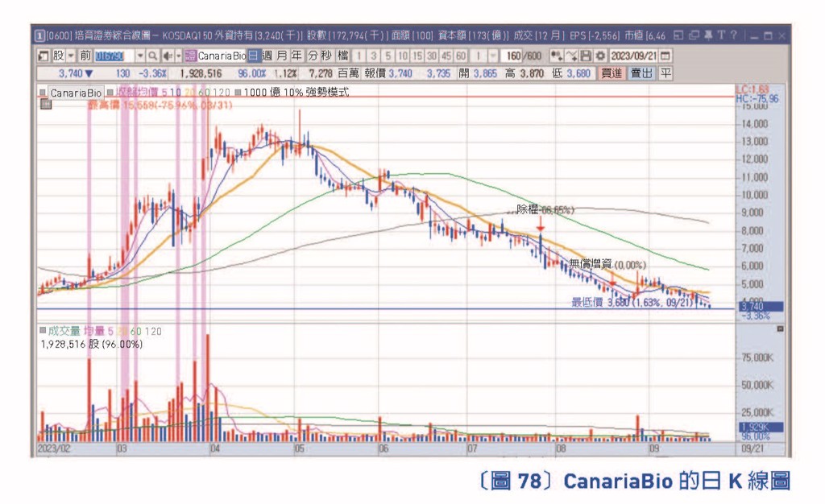
Task: Click the question mark help icon
Action: [x=735, y=35]
